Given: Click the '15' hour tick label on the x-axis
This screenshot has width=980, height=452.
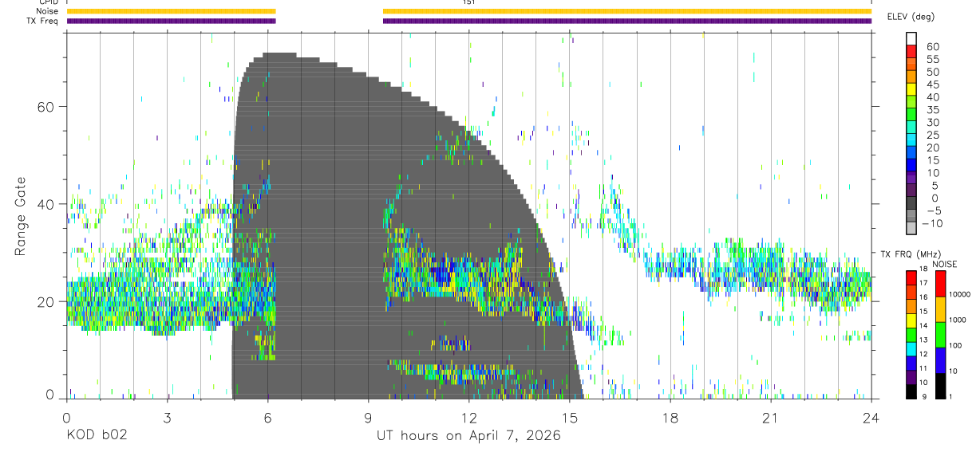Looking at the screenshot, I should pos(569,418).
